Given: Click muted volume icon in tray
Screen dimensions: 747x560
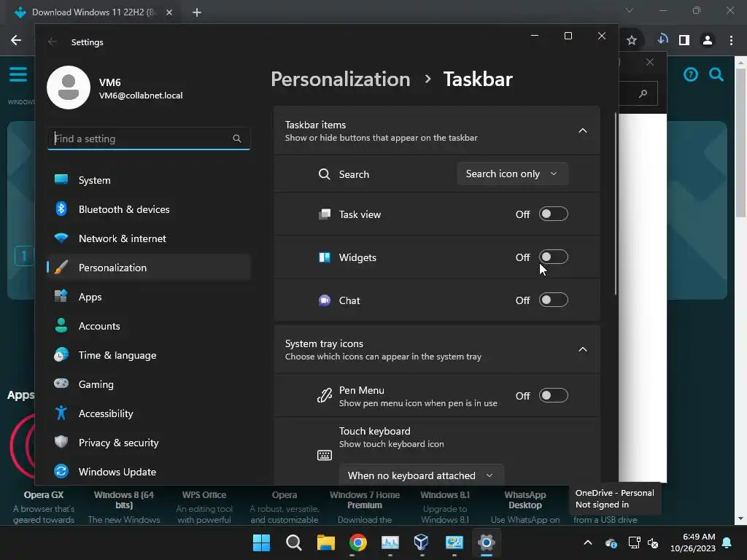Looking at the screenshot, I should coord(653,542).
